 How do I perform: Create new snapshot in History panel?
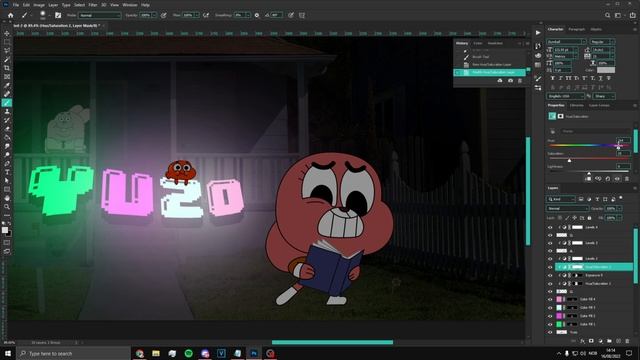pyautogui.click(x=510, y=81)
